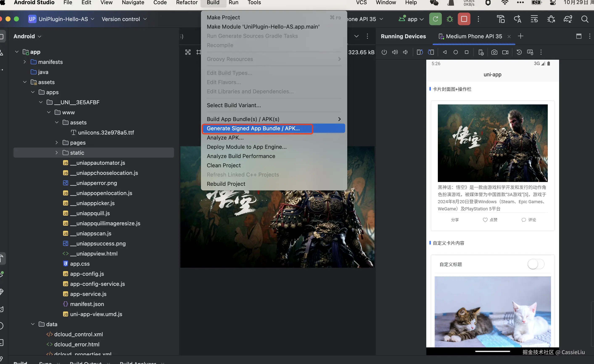Collapse the www folder in tree
The image size is (594, 364).
(49, 112)
